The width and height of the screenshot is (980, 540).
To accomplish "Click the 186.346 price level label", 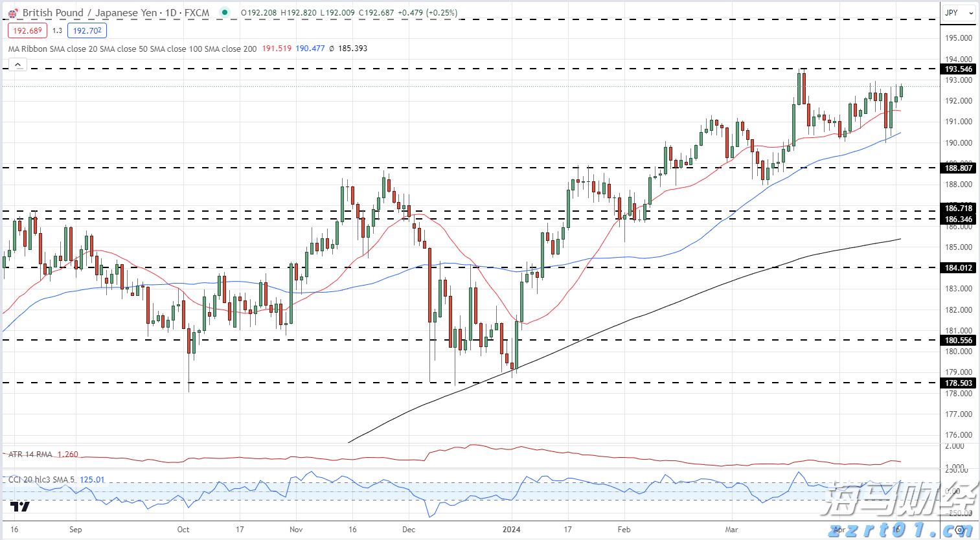I will 959,219.
